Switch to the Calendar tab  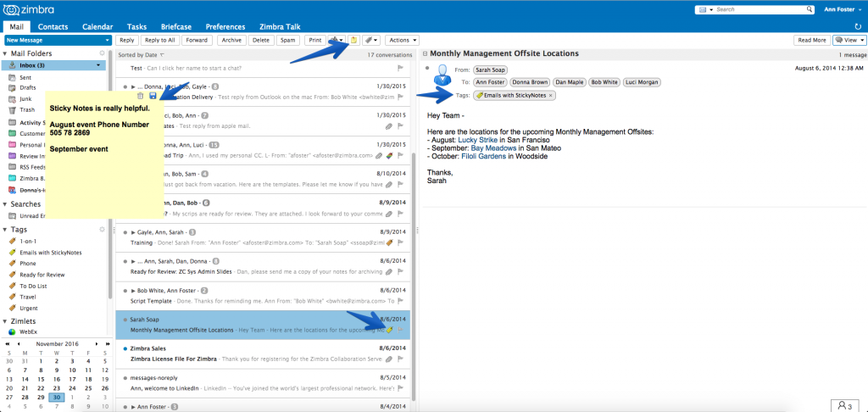97,26
